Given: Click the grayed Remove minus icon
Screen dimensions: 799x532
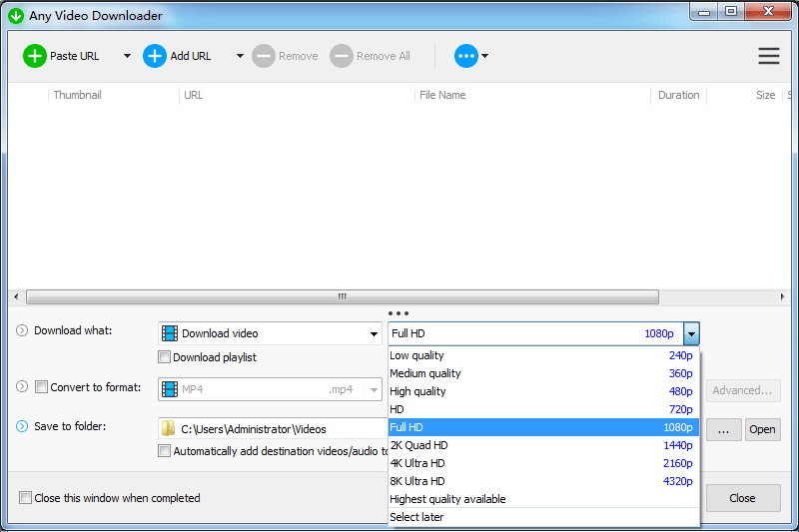Looking at the screenshot, I should point(264,56).
